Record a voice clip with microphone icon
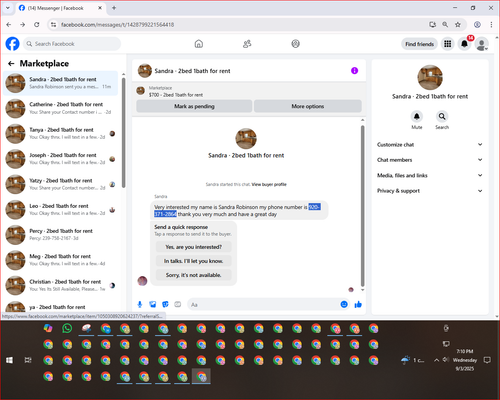Image resolution: width=500 pixels, height=400 pixels. point(140,304)
